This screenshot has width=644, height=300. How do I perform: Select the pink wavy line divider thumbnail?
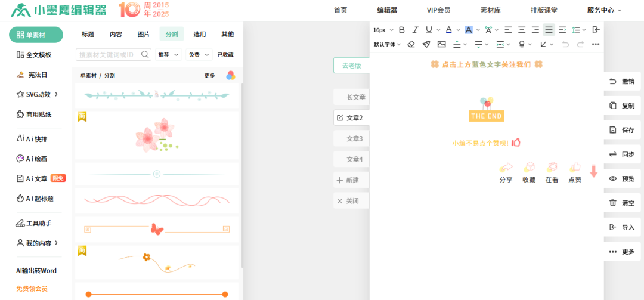pos(156,200)
